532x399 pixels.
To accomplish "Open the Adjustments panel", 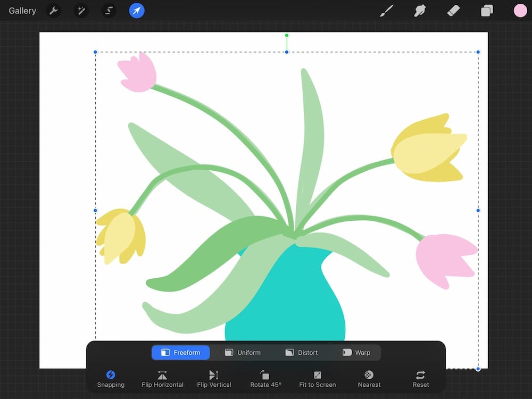I will click(x=81, y=11).
